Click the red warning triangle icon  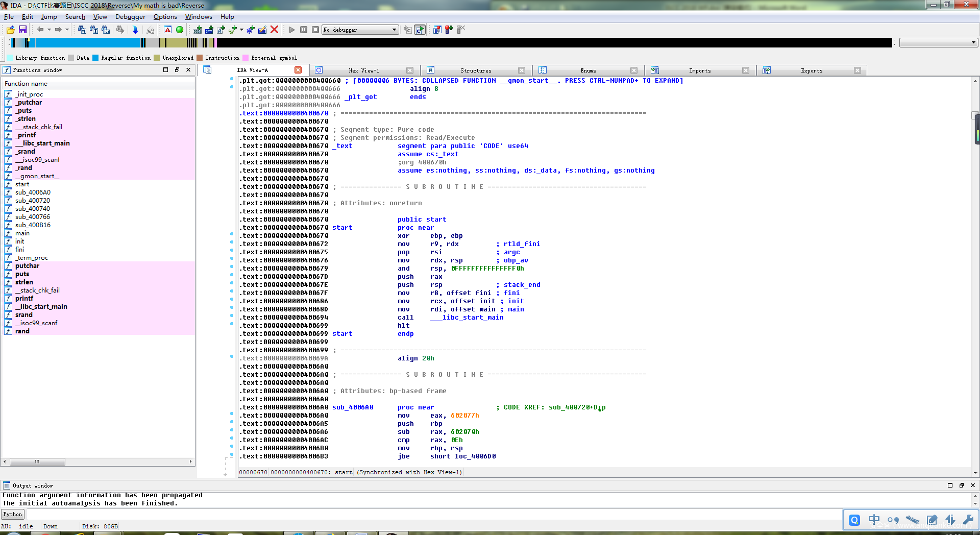point(167,30)
